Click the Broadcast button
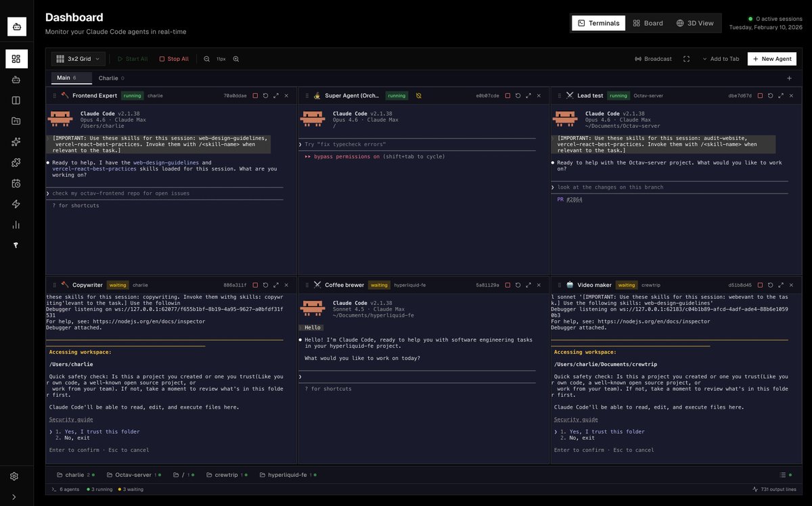The image size is (812, 506). click(x=653, y=59)
